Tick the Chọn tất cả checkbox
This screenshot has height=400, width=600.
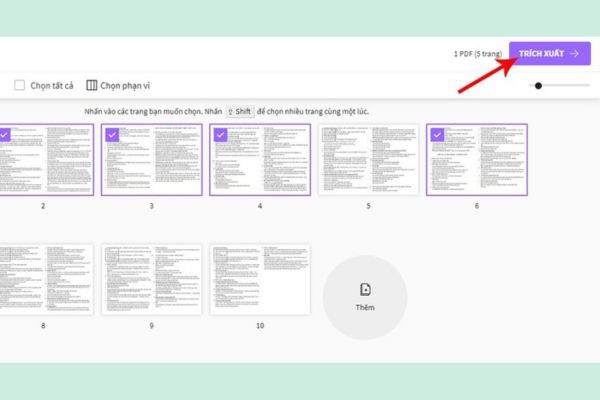[20, 85]
